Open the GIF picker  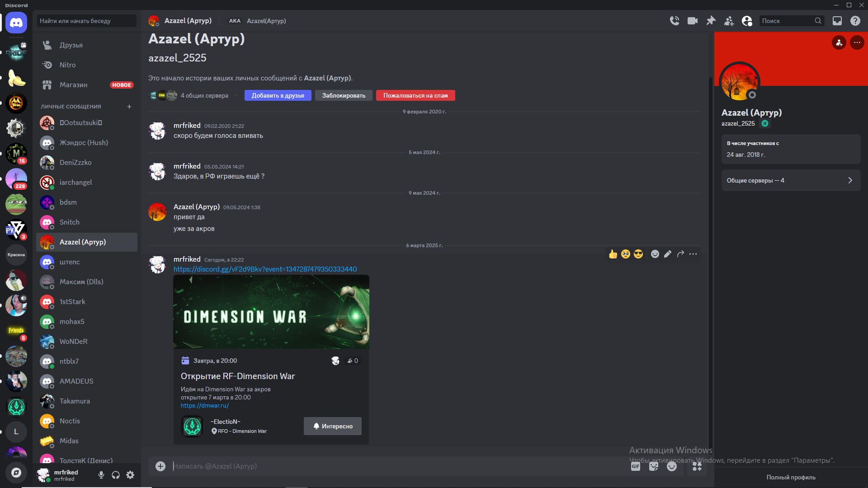tap(636, 466)
